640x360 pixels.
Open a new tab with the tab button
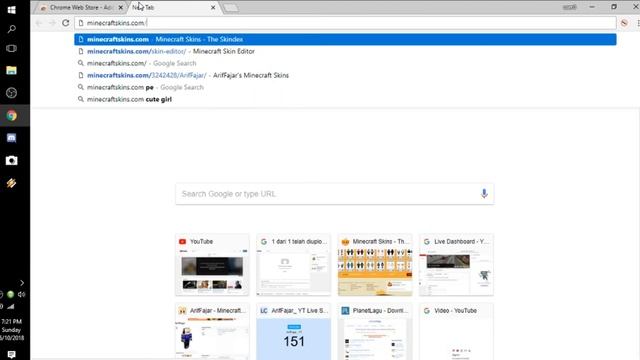tap(231, 8)
